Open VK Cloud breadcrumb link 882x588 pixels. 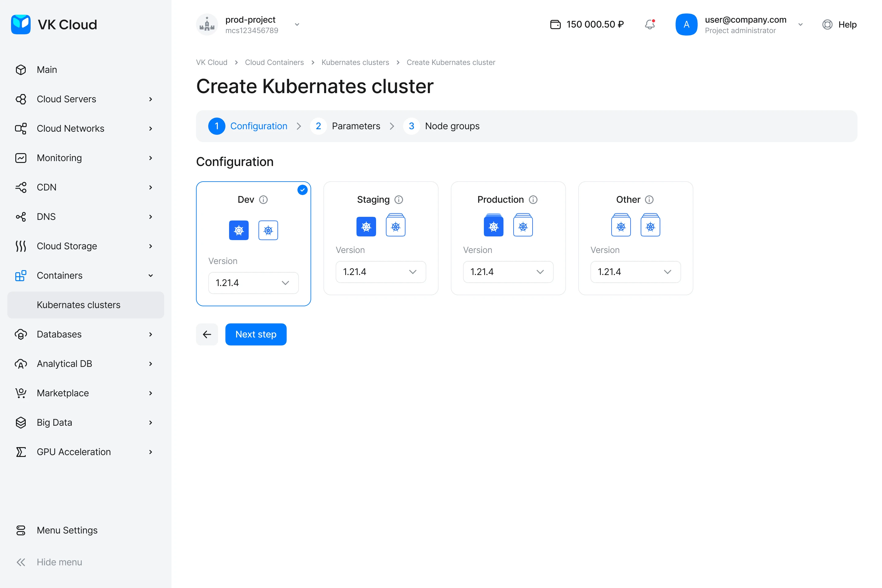tap(212, 62)
